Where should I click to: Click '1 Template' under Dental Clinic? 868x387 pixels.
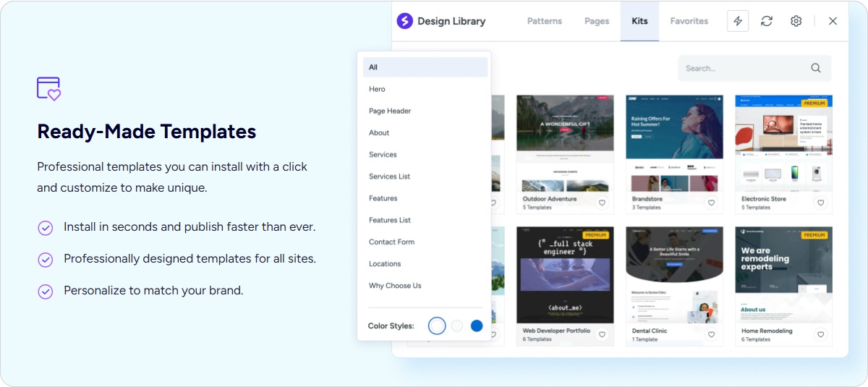tap(645, 339)
